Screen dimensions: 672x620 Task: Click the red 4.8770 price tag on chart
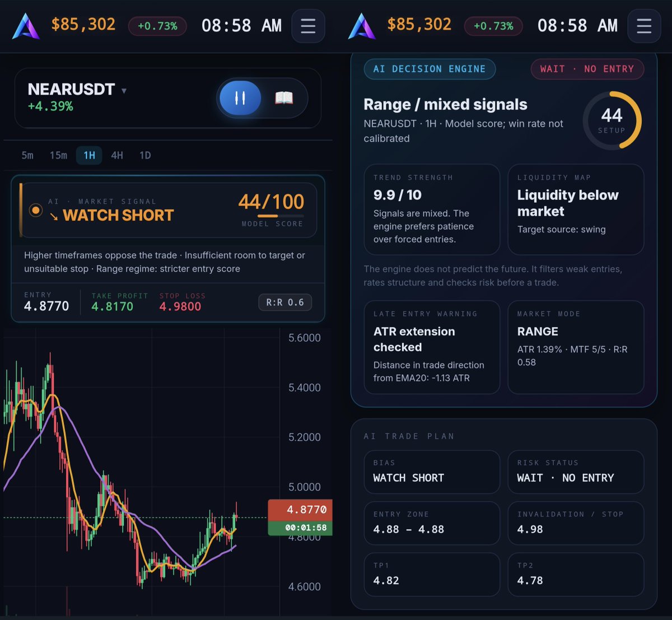coord(300,510)
